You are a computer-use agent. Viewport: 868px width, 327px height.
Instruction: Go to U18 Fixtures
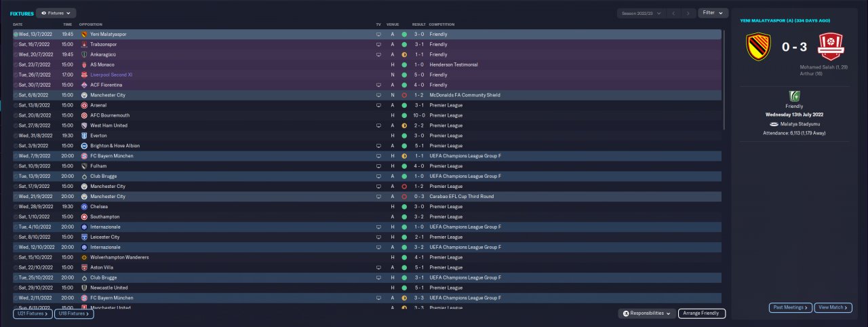(x=74, y=313)
